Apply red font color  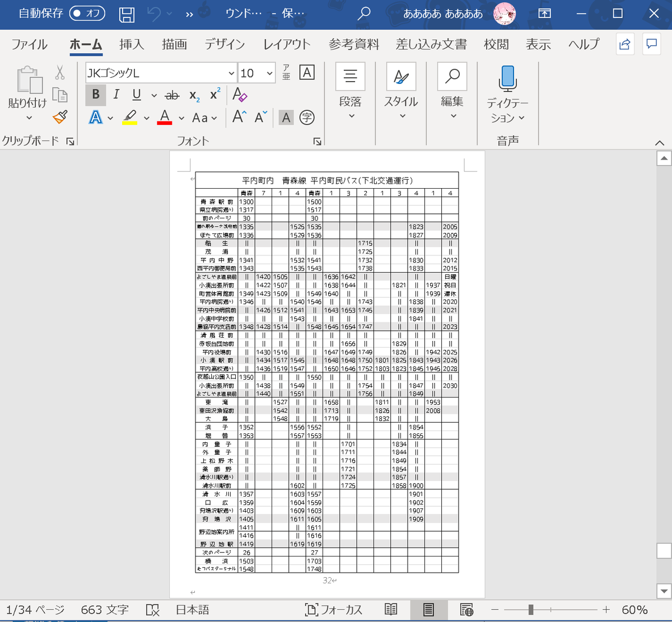[165, 118]
